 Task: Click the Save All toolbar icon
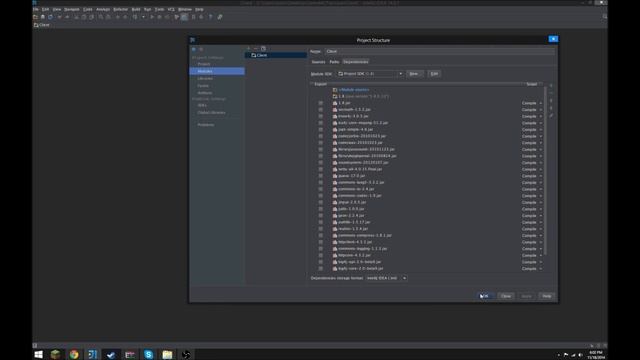(x=43, y=17)
